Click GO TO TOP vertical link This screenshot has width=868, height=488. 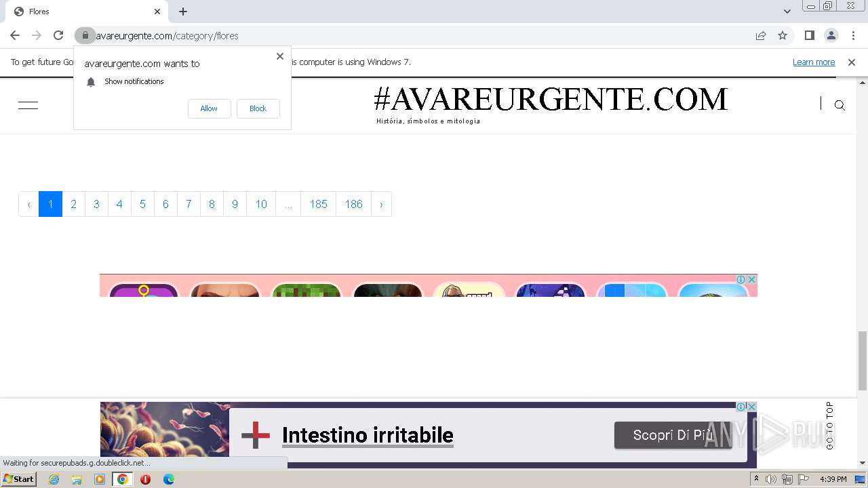click(x=829, y=426)
